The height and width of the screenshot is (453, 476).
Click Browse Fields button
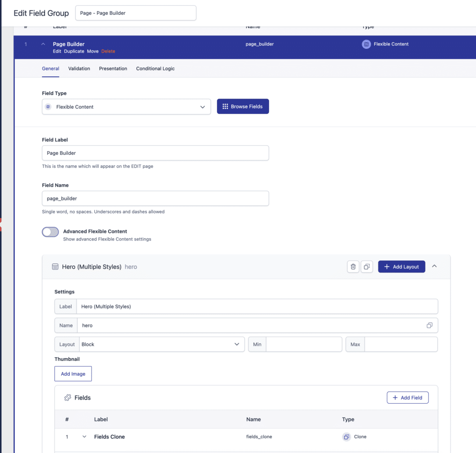[x=243, y=107]
